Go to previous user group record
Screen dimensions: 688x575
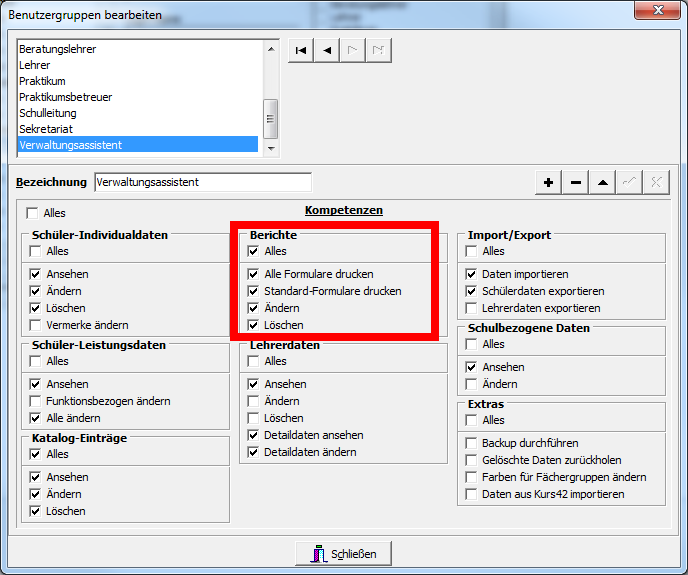[x=327, y=50]
